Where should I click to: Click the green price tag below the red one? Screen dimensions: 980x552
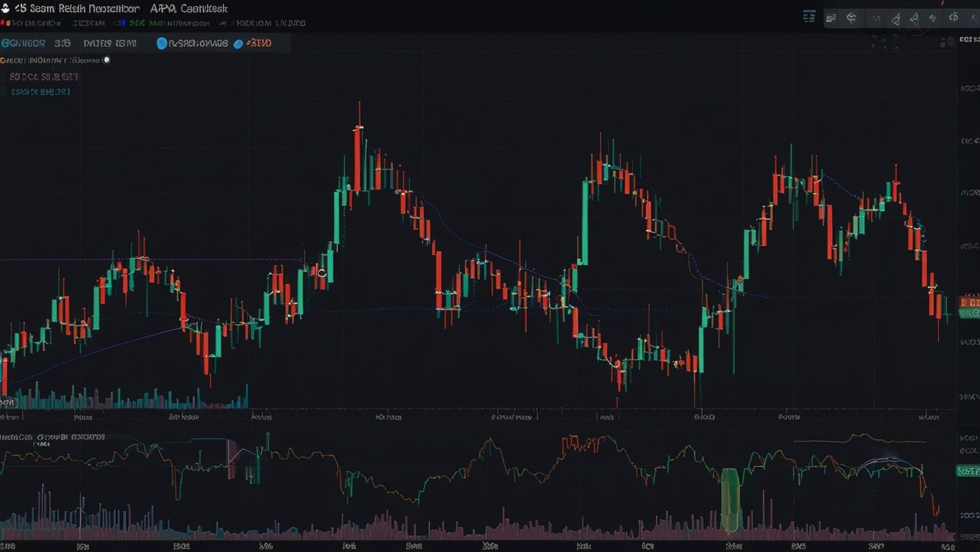click(969, 314)
